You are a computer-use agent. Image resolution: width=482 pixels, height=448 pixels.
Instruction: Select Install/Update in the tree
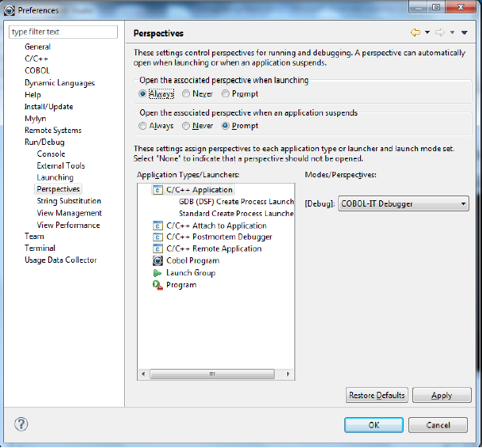pyautogui.click(x=49, y=107)
